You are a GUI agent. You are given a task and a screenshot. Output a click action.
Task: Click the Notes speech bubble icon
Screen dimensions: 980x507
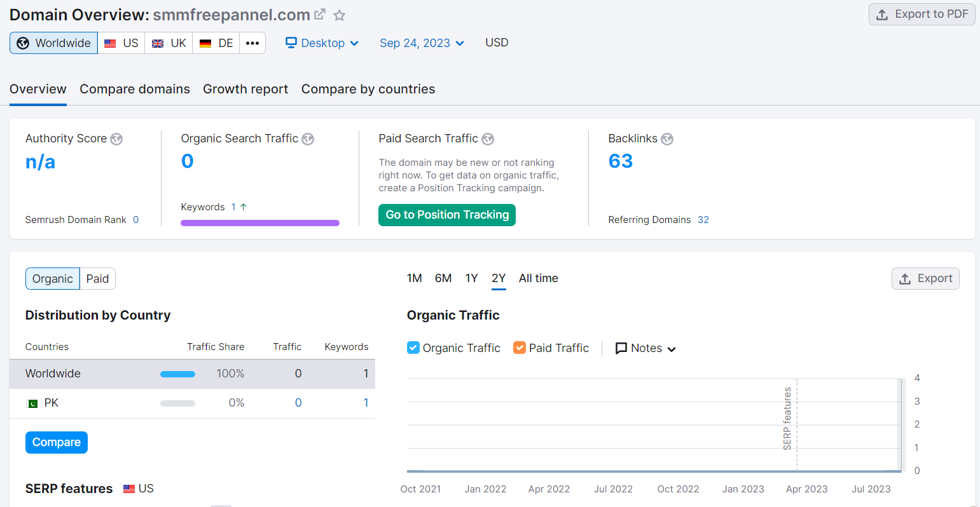click(x=621, y=348)
